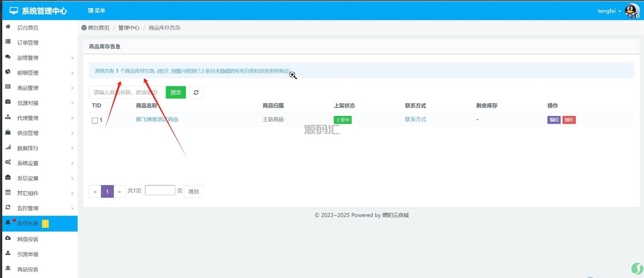This screenshot has width=644, height=278.
Task: Click the gears icon beside 系统设置
Action: tap(8, 162)
